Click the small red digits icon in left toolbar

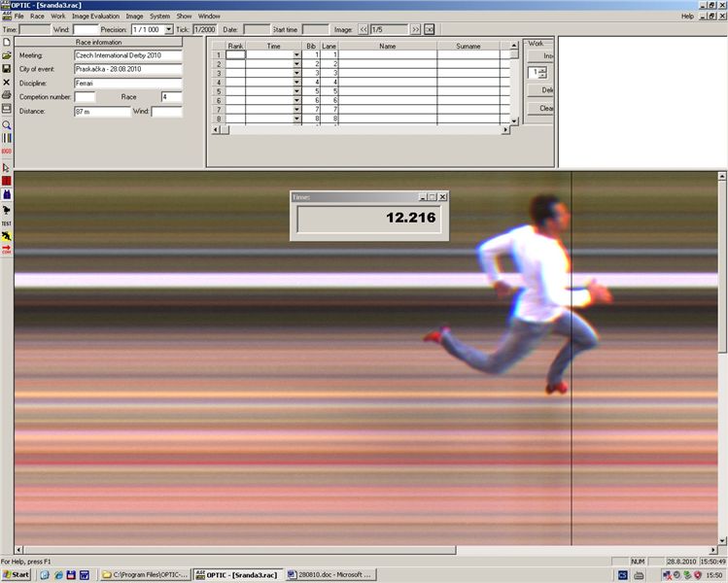pyautogui.click(x=7, y=152)
